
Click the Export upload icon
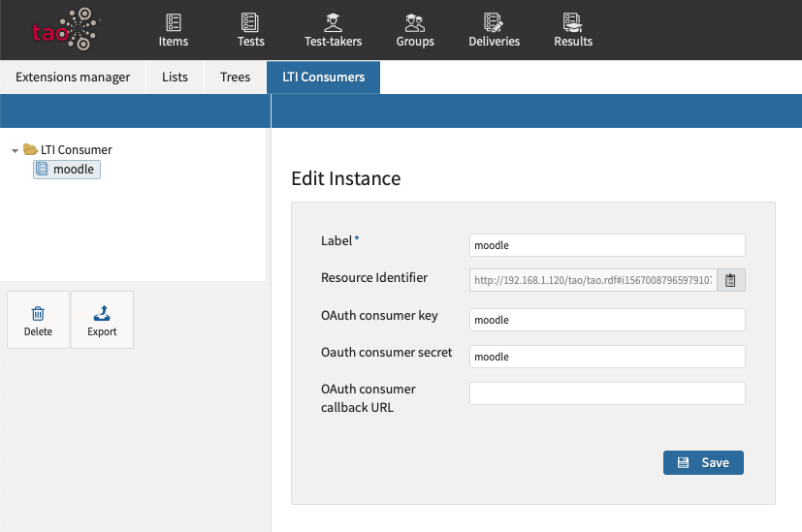coord(102,313)
